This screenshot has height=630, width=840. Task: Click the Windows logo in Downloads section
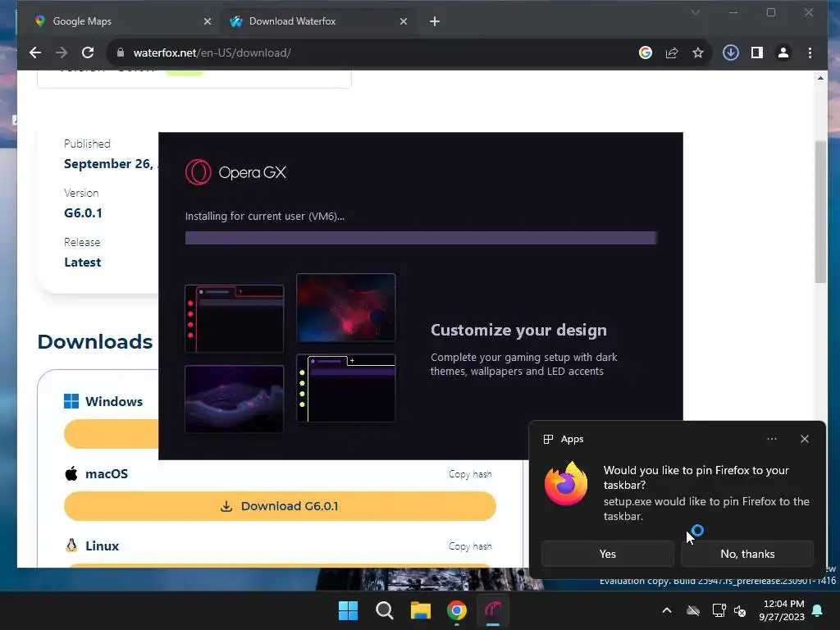71,401
